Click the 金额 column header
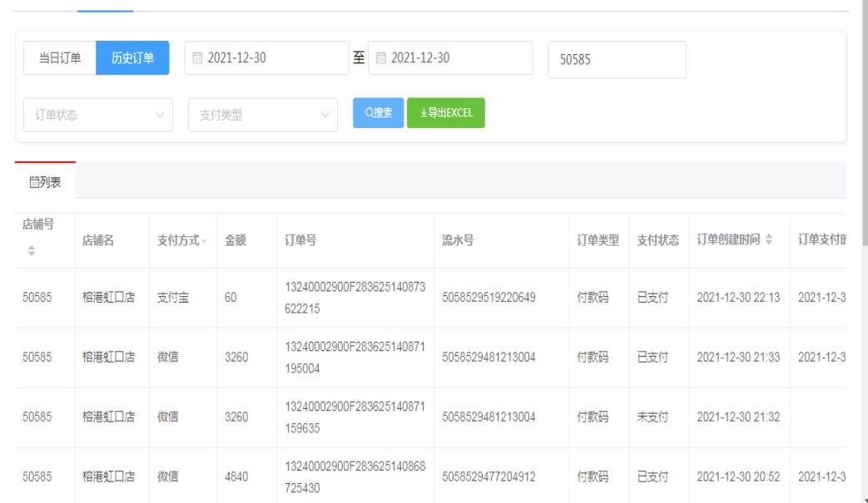This screenshot has height=503, width=868. [x=235, y=240]
